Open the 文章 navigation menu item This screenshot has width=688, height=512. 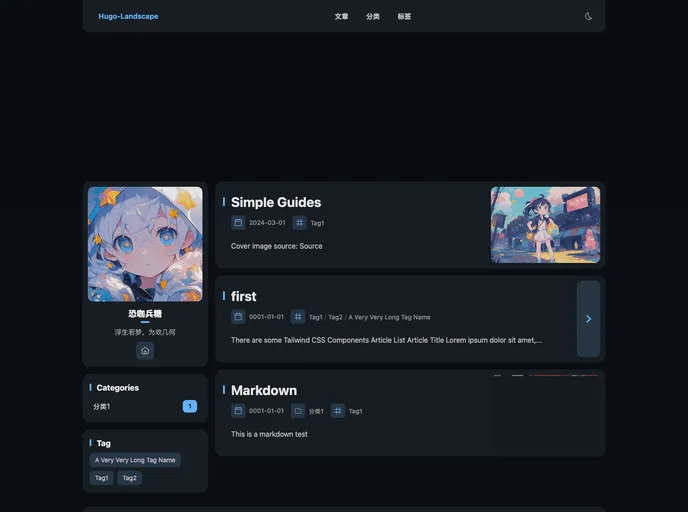pos(341,17)
